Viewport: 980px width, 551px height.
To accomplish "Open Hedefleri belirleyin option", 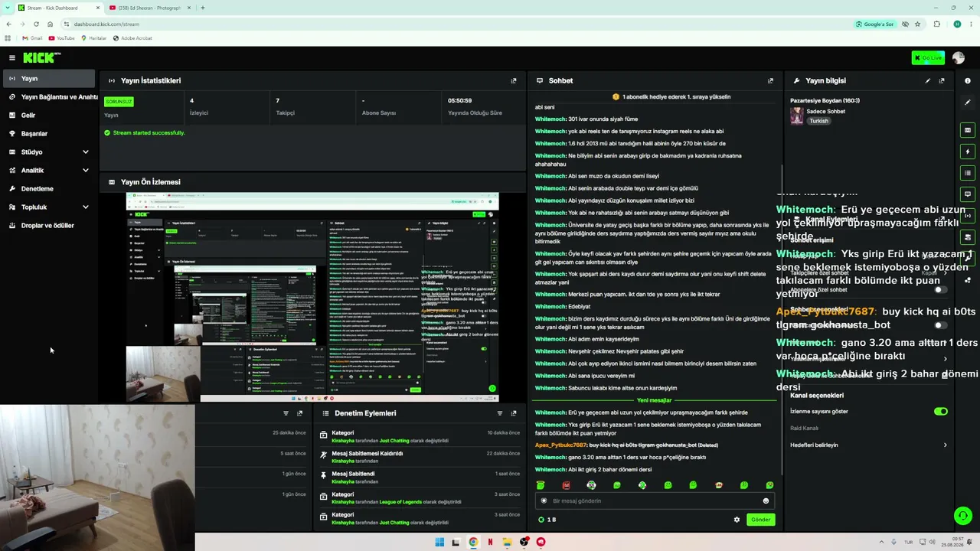I will click(869, 445).
